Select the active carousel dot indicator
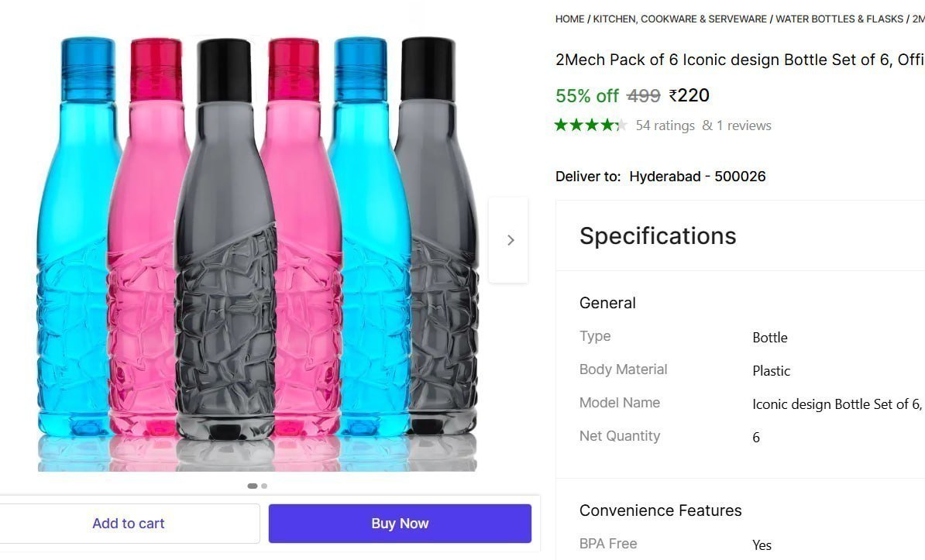 [253, 486]
